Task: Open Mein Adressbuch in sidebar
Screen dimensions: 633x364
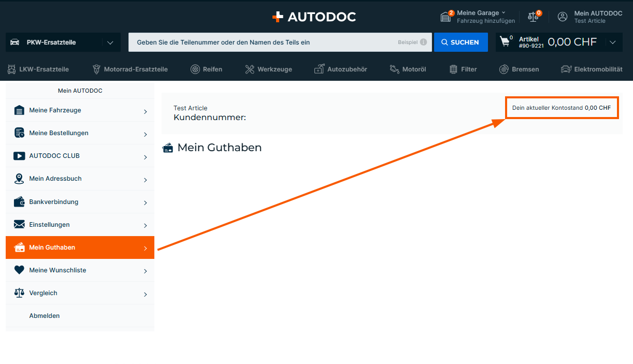Action: point(80,179)
